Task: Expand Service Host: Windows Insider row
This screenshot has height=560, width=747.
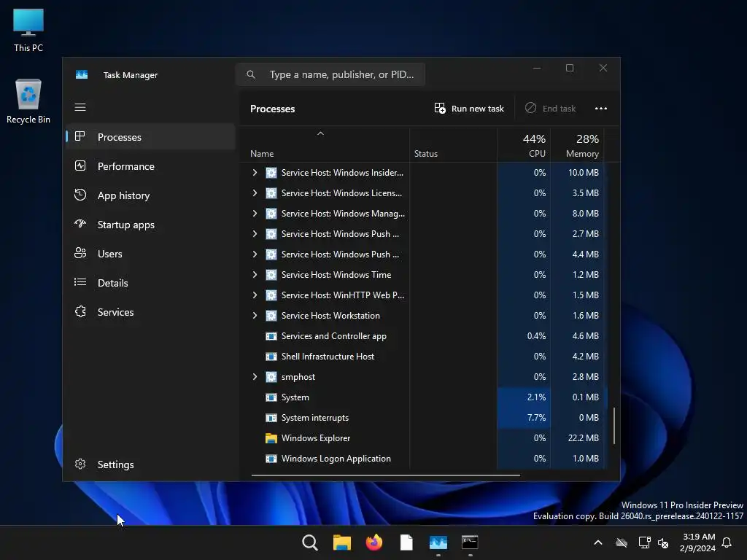Action: tap(255, 172)
